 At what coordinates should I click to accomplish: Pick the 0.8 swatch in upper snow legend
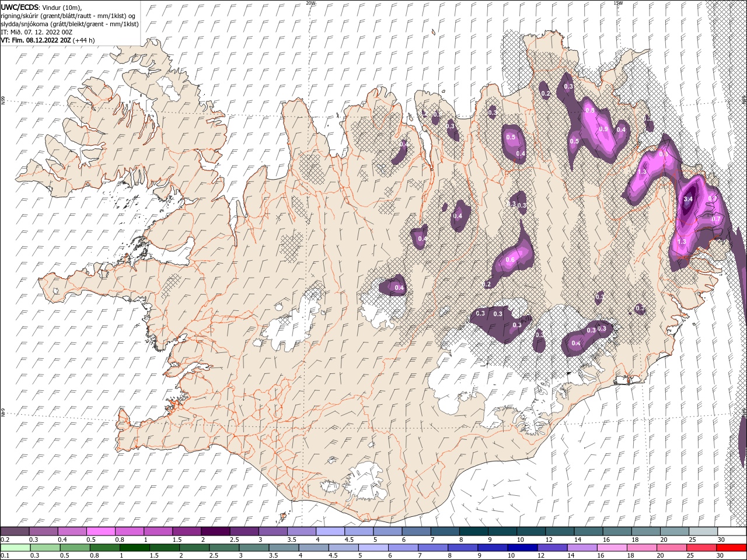tap(129, 531)
